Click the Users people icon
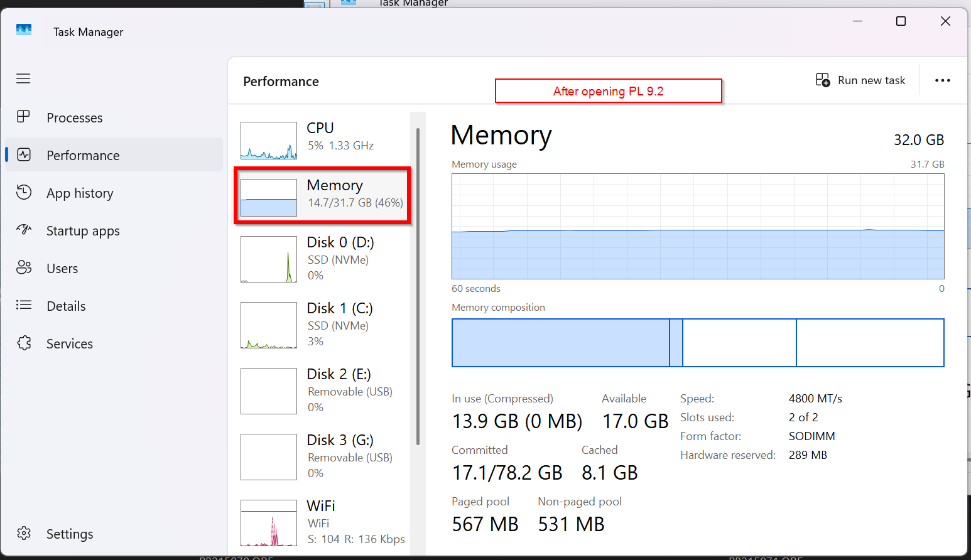 [x=24, y=267]
